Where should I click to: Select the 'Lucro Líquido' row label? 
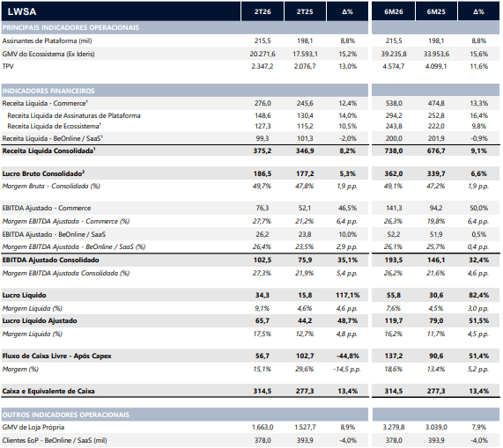24,296
